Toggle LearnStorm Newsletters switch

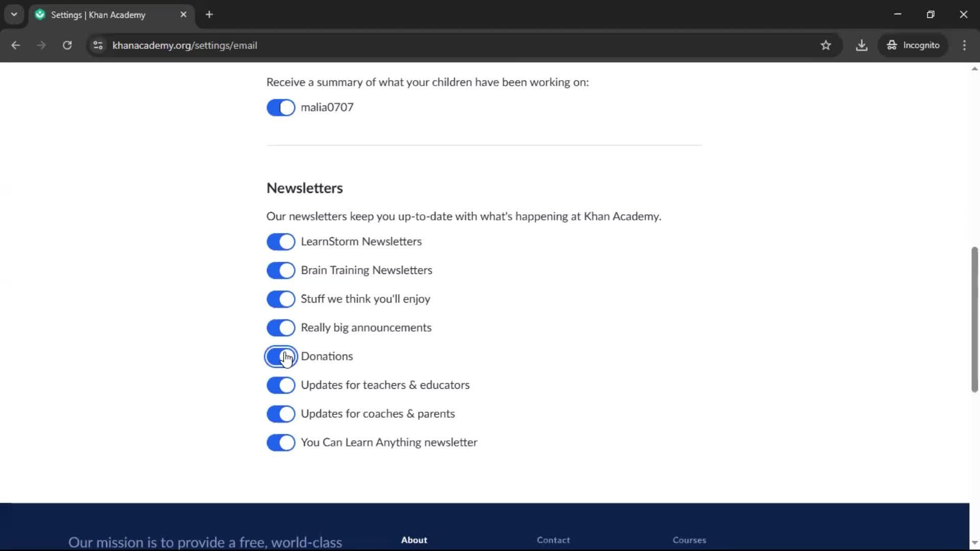[x=281, y=242]
